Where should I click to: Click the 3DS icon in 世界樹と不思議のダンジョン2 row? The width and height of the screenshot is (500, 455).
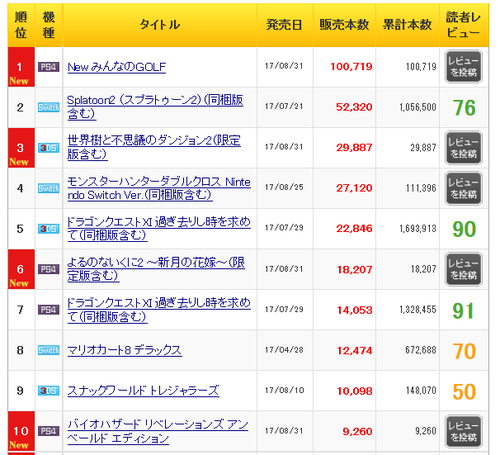(49, 148)
